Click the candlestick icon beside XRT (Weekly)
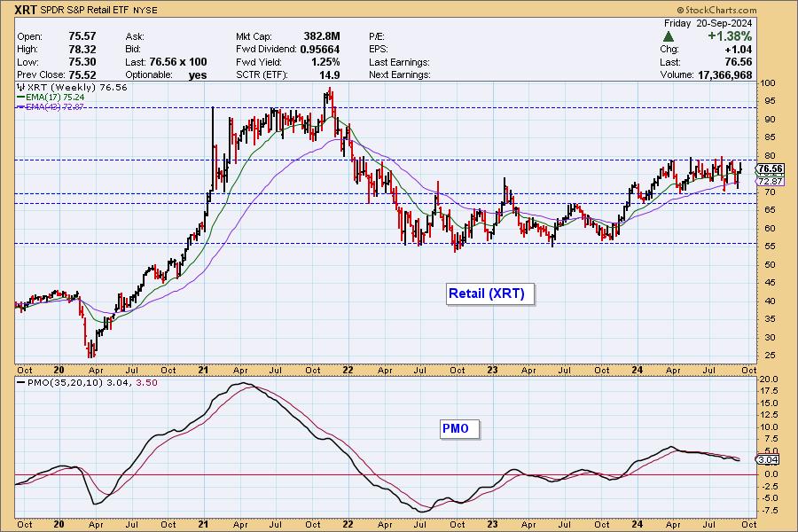Screen dimensions: 798x532 click(x=21, y=88)
